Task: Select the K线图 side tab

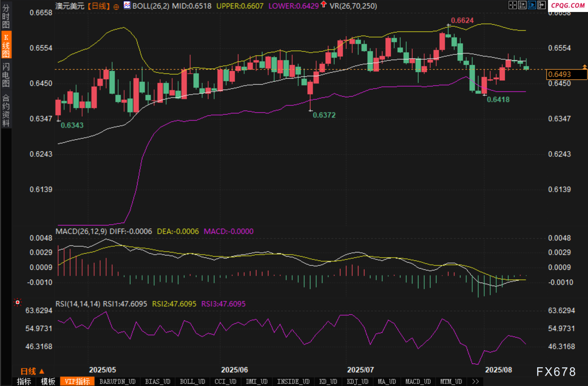Action: tap(6, 45)
